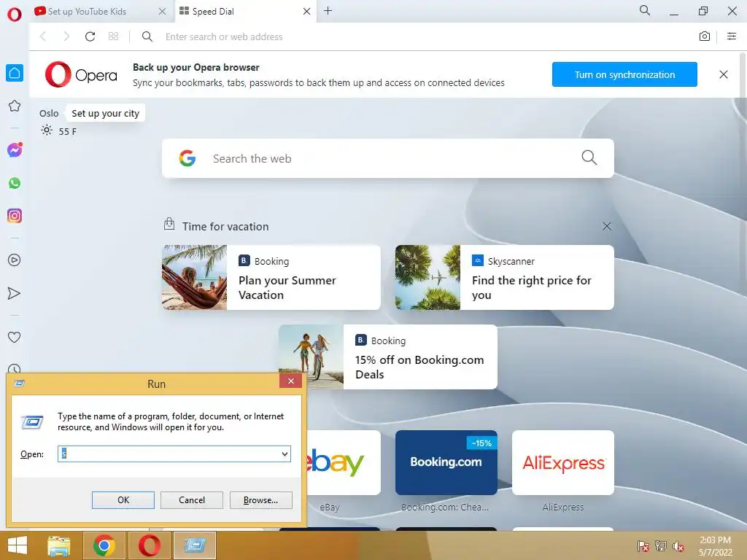Click the Search the web box
Image resolution: width=747 pixels, height=560 pixels.
click(388, 158)
